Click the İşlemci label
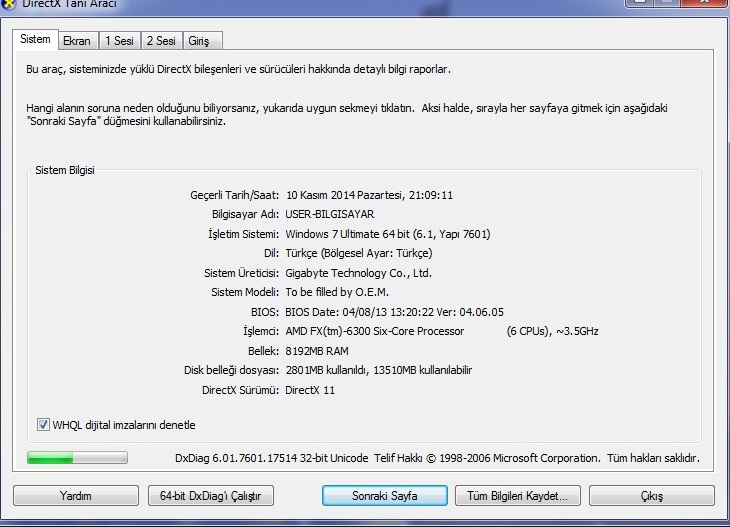This screenshot has height=527, width=730. [x=261, y=331]
